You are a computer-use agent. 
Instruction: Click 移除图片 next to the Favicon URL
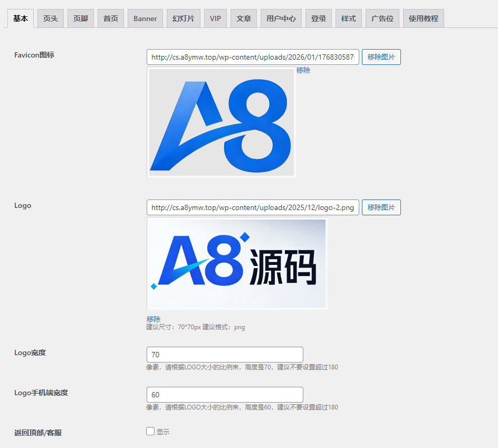point(381,57)
